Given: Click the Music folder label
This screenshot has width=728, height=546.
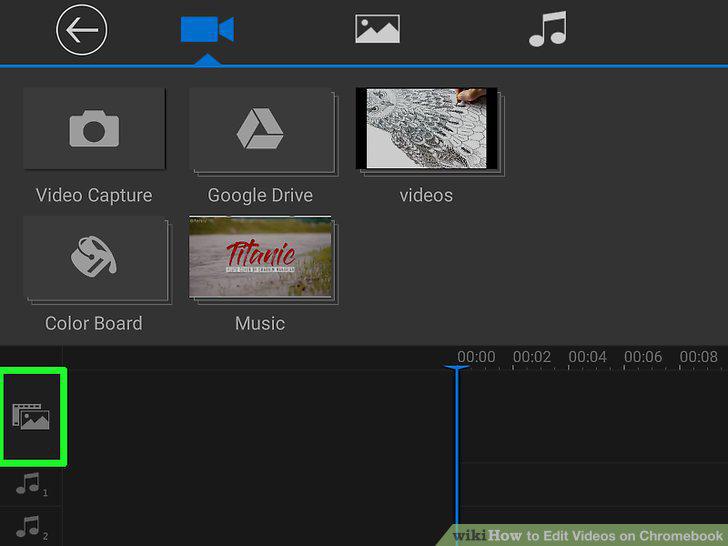Looking at the screenshot, I should tap(260, 324).
